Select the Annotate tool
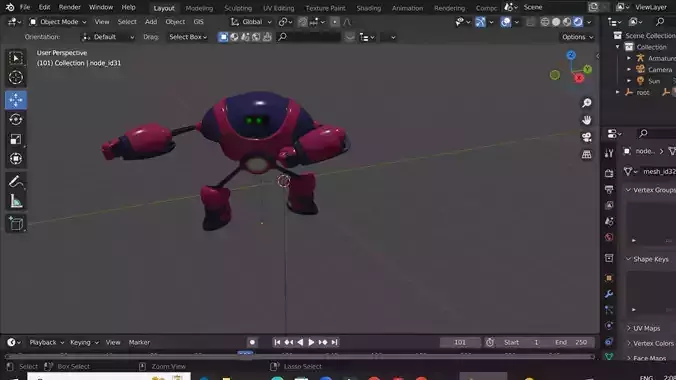 click(16, 182)
